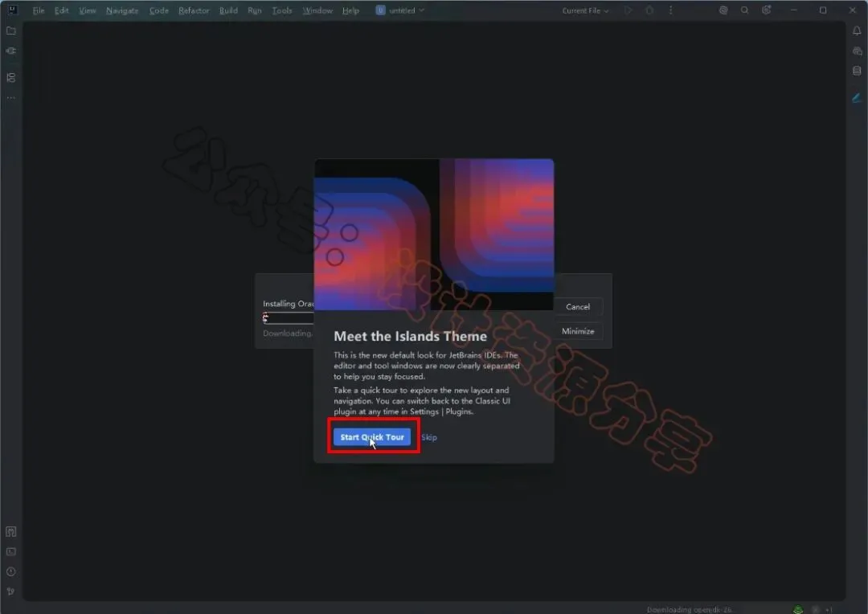The width and height of the screenshot is (868, 614).
Task: Click Minimize in the installing dialog
Action: pyautogui.click(x=578, y=331)
